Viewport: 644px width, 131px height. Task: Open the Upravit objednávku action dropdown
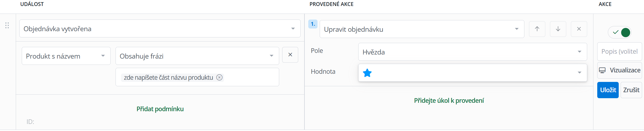tap(422, 29)
